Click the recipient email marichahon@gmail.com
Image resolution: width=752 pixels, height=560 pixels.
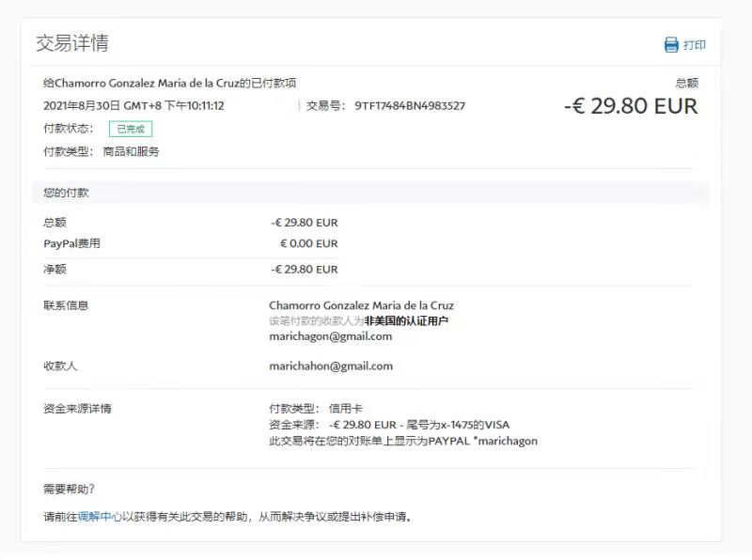[x=331, y=366]
